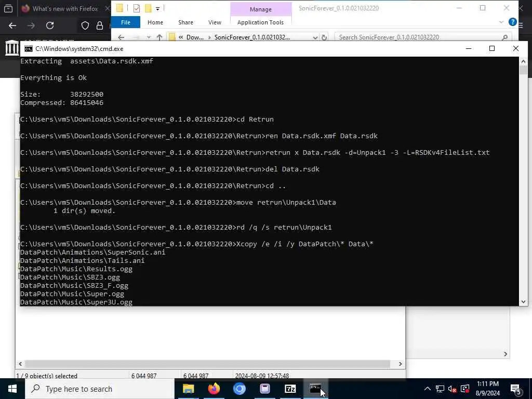Click the 'Everything is Ok' line
Viewport: 532px width, 399px height.
[54, 78]
